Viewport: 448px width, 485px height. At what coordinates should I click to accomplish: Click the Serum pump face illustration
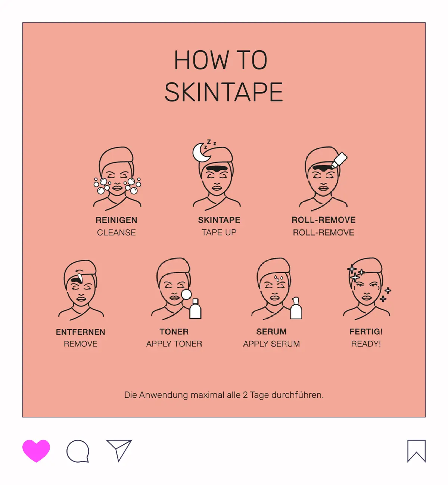(277, 289)
